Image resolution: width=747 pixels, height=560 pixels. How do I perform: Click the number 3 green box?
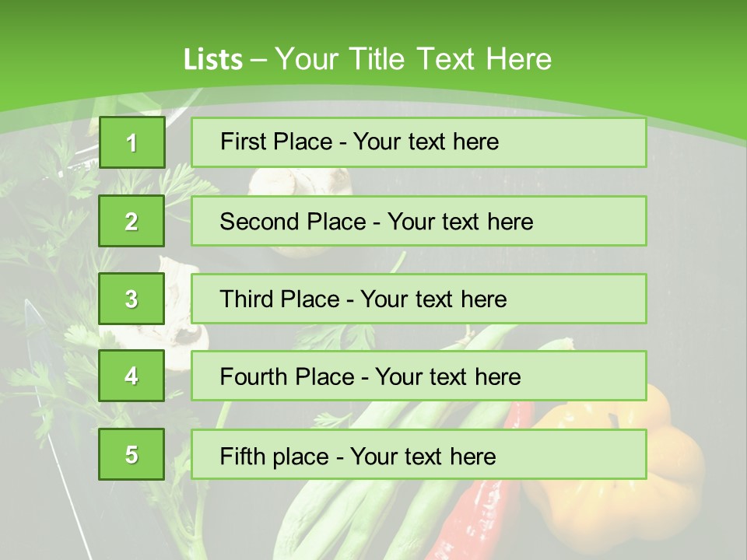pyautogui.click(x=132, y=299)
